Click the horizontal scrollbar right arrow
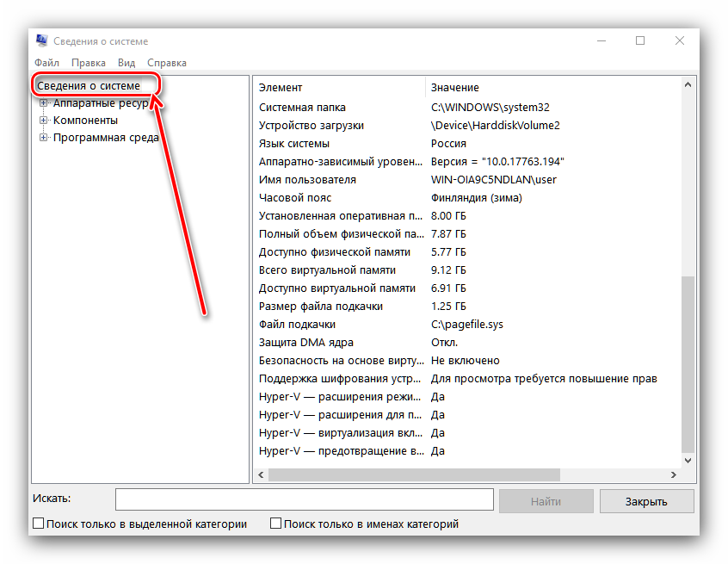 [x=673, y=474]
